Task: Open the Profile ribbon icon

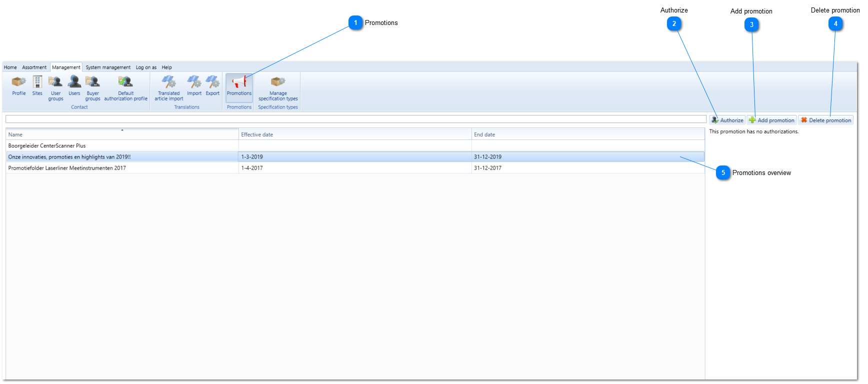Action: pos(19,85)
